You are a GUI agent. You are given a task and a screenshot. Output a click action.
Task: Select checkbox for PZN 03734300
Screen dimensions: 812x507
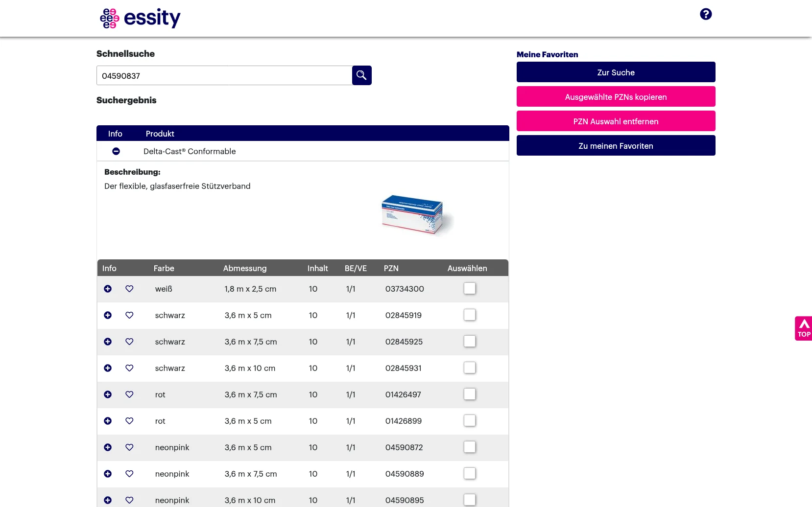coord(470,288)
